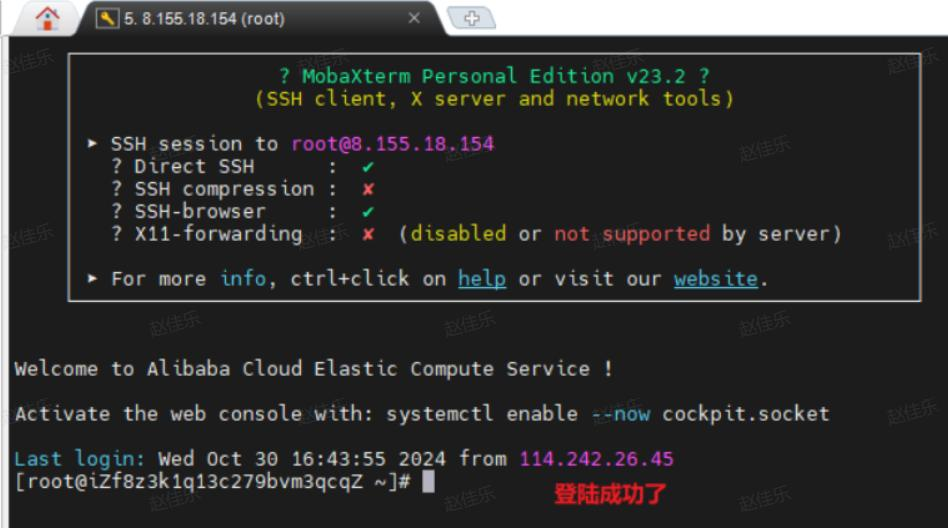The height and width of the screenshot is (528, 948).
Task: Click the shell prompt cursor block
Action: click(428, 481)
